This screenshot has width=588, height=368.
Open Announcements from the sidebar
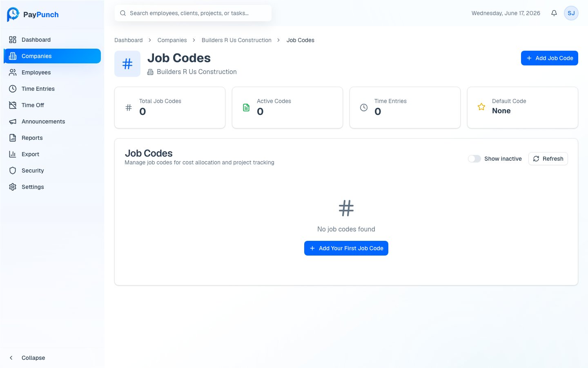(x=52, y=121)
